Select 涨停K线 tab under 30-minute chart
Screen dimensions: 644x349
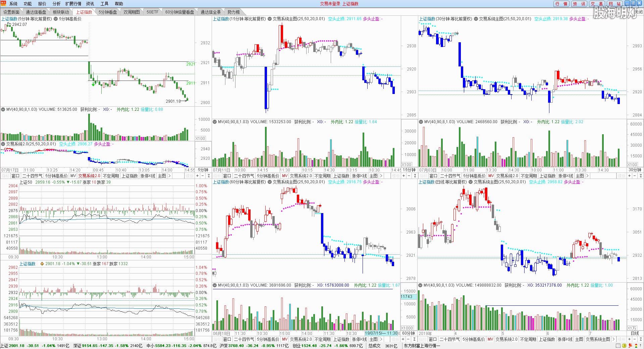[566, 176]
